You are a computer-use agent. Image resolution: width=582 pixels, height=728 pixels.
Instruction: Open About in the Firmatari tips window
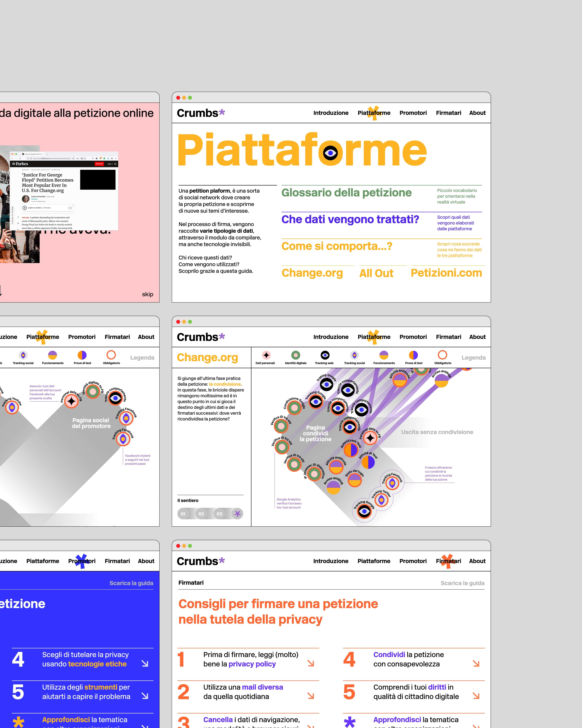pyautogui.click(x=477, y=561)
